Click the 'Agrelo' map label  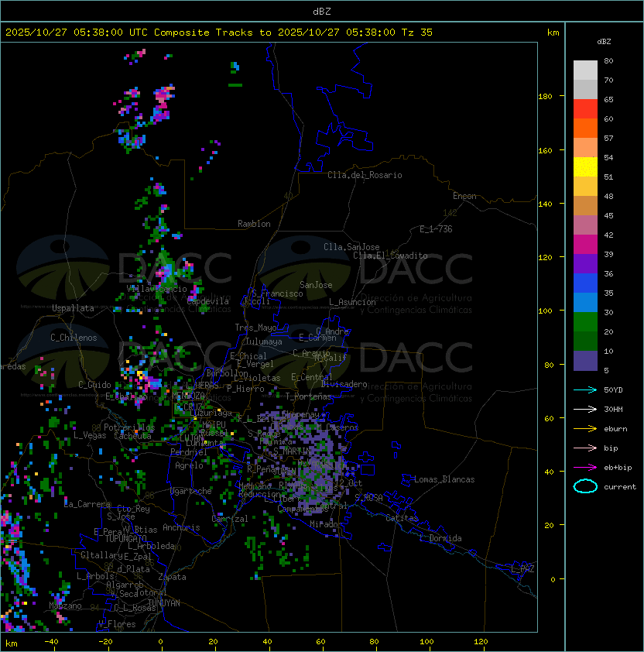click(x=189, y=465)
